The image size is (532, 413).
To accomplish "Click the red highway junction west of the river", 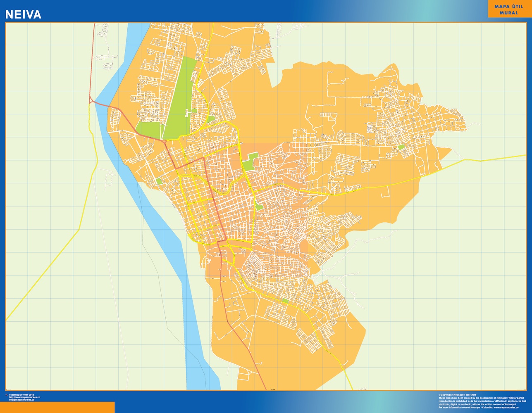I will [x=91, y=100].
